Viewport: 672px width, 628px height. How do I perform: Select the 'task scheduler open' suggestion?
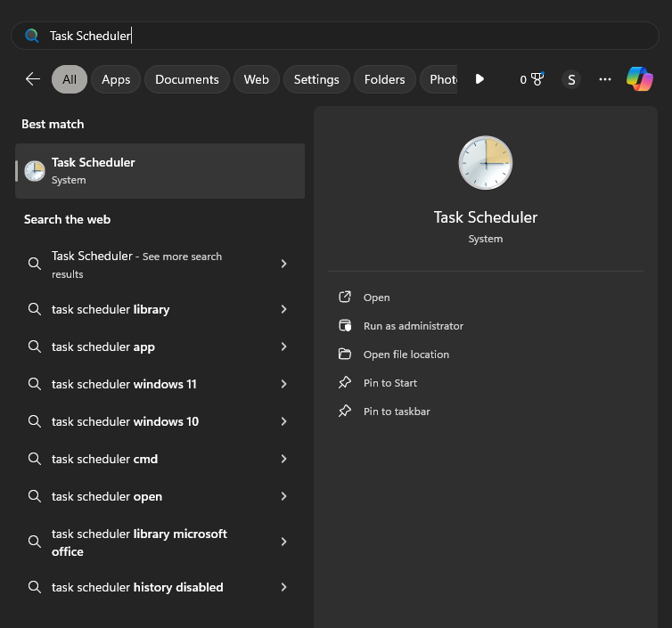click(160, 496)
